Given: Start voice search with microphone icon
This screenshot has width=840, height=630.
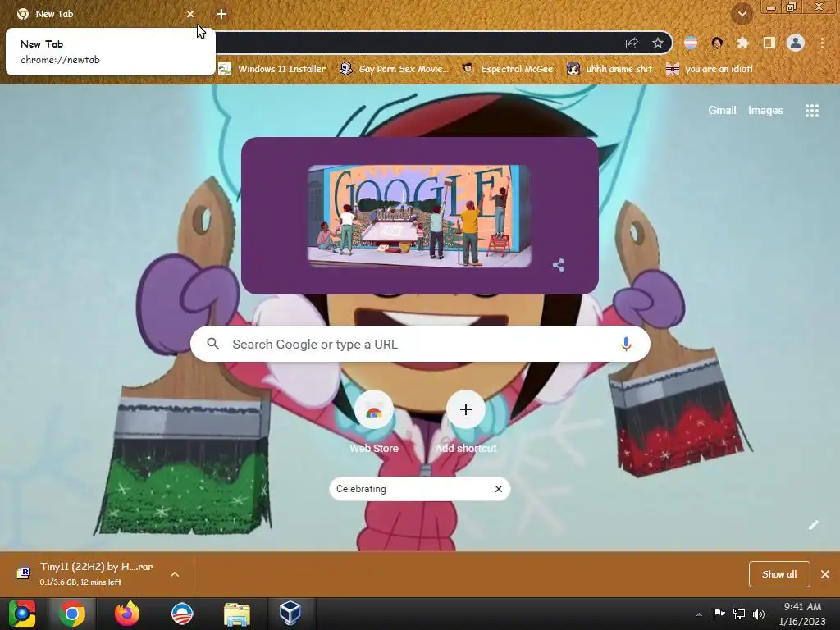Looking at the screenshot, I should click(626, 344).
